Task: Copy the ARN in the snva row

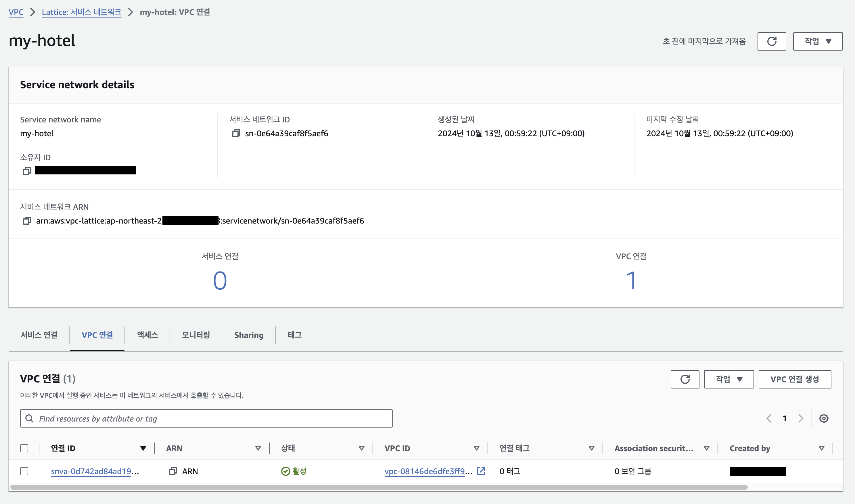Action: coord(173,471)
